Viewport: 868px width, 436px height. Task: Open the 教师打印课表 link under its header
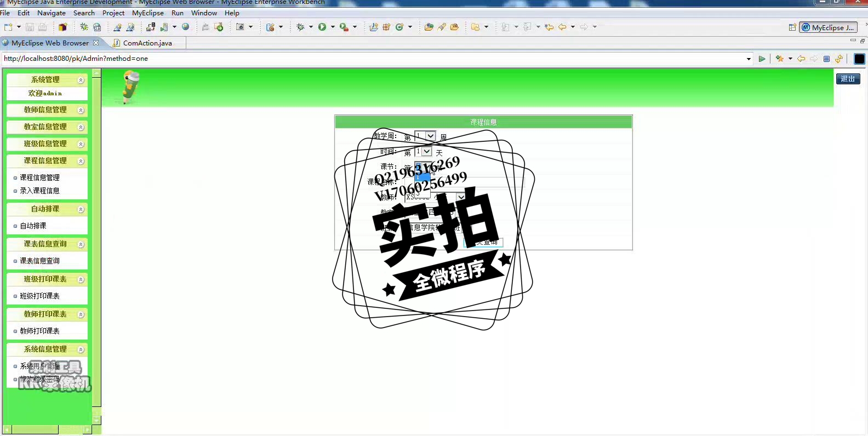pyautogui.click(x=39, y=331)
